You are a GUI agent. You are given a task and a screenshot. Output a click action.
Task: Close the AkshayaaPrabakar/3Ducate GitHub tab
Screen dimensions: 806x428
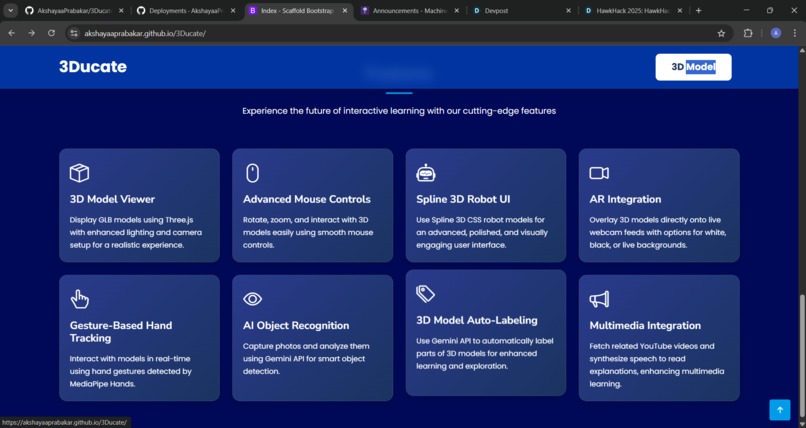(121, 10)
